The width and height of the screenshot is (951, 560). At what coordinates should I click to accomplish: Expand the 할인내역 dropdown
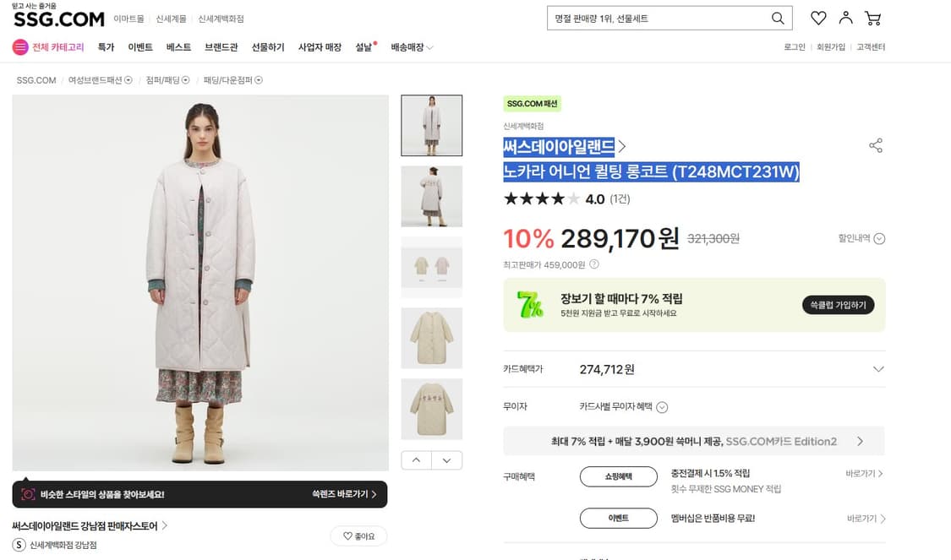[878, 238]
